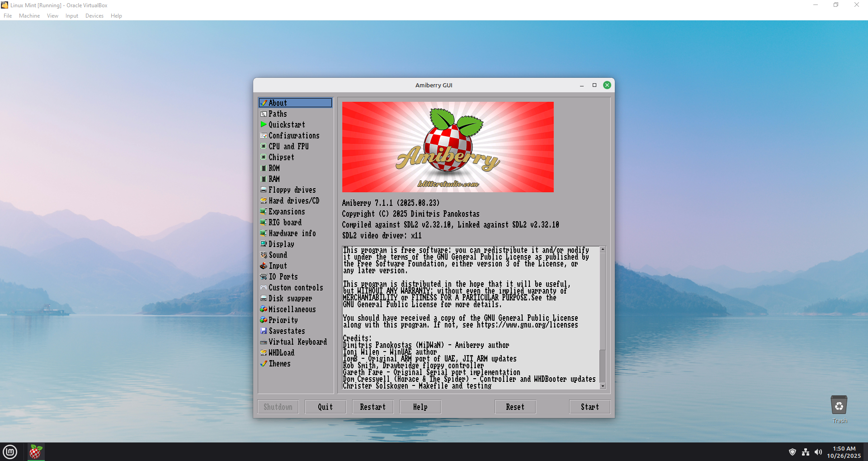Open the VirtualBox Devices menu
This screenshot has width=868, height=461.
pyautogui.click(x=94, y=16)
